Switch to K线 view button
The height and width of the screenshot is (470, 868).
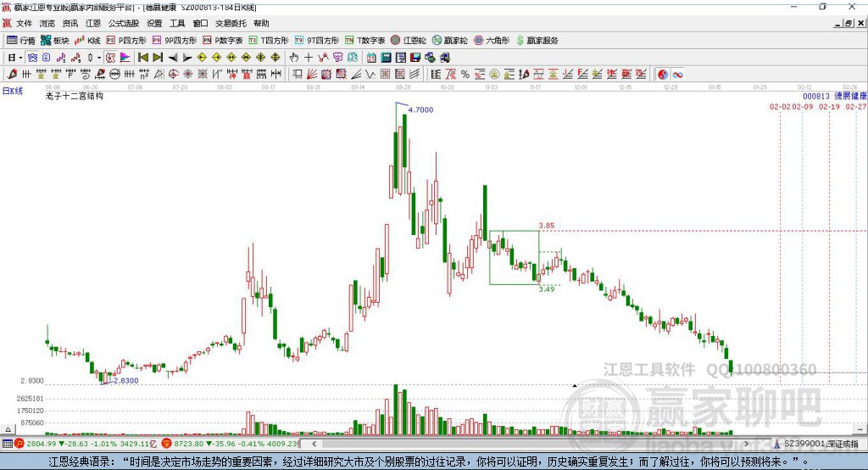(x=87, y=41)
